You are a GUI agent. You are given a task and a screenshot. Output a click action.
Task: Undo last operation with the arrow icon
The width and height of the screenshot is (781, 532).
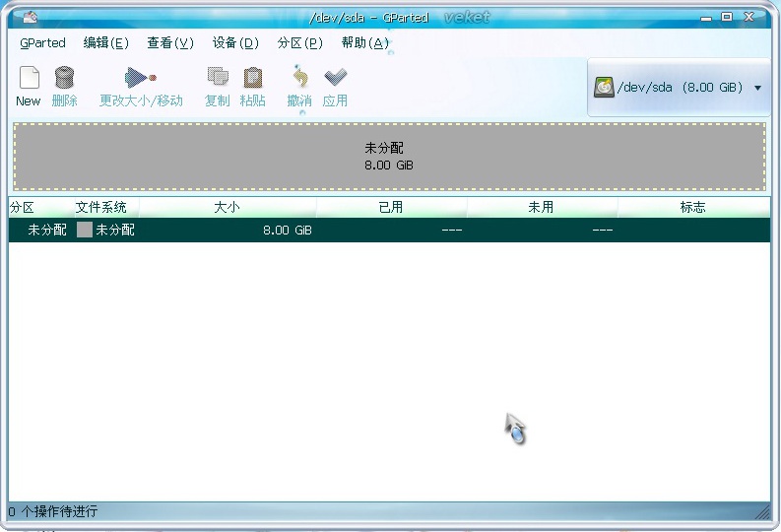coord(299,77)
